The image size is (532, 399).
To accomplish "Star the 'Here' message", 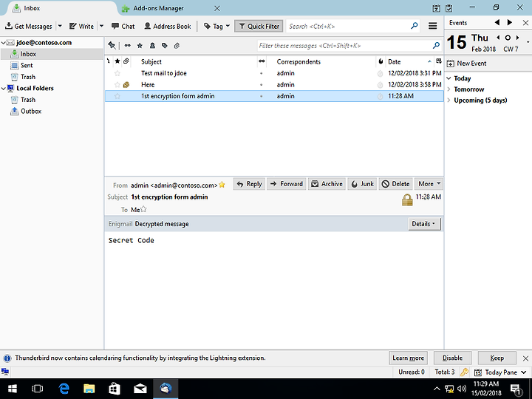I will click(117, 84).
